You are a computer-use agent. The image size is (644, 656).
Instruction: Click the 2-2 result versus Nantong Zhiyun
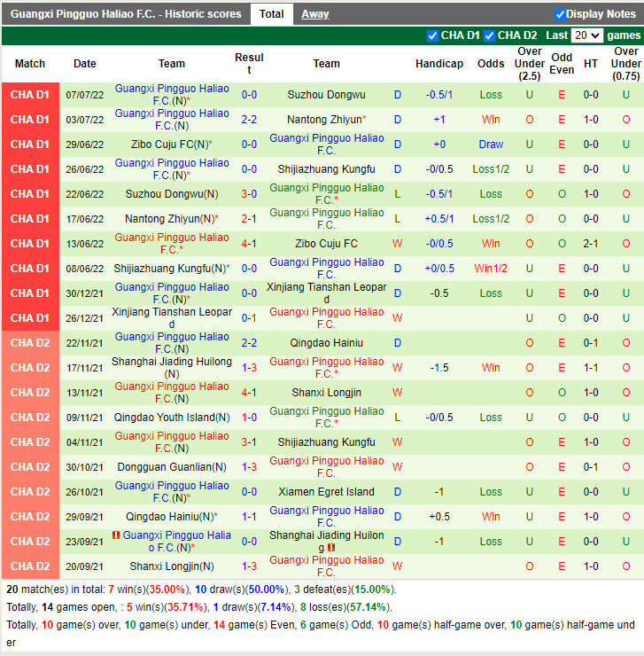pos(249,120)
